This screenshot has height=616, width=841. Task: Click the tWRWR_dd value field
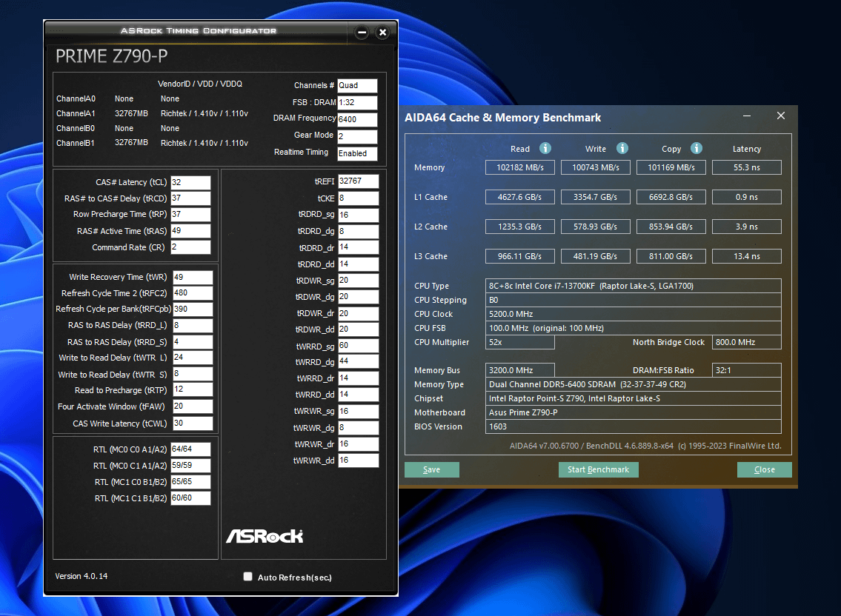point(359,461)
